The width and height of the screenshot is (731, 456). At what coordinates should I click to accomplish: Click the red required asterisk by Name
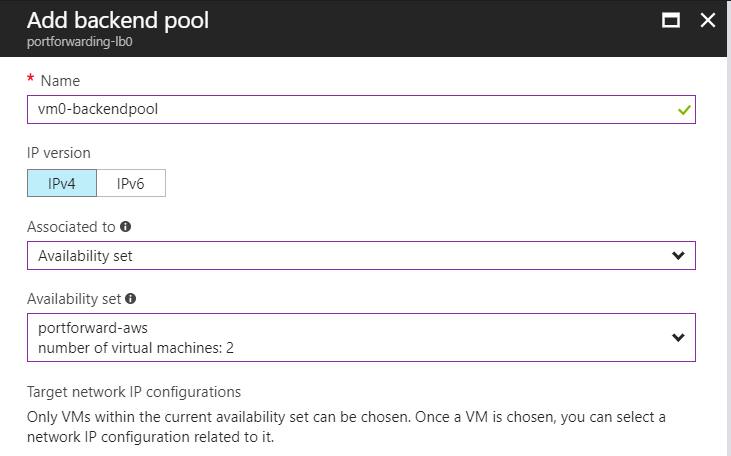(31, 78)
